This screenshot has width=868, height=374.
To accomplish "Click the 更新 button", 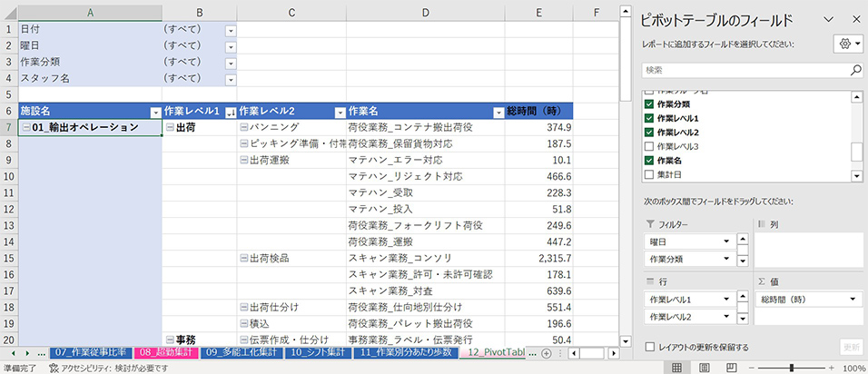I will pos(851,347).
